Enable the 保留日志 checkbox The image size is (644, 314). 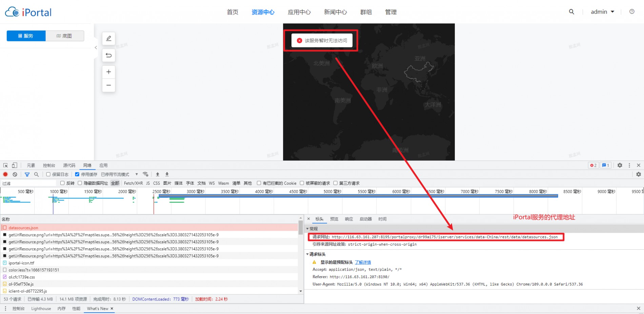[x=48, y=174]
